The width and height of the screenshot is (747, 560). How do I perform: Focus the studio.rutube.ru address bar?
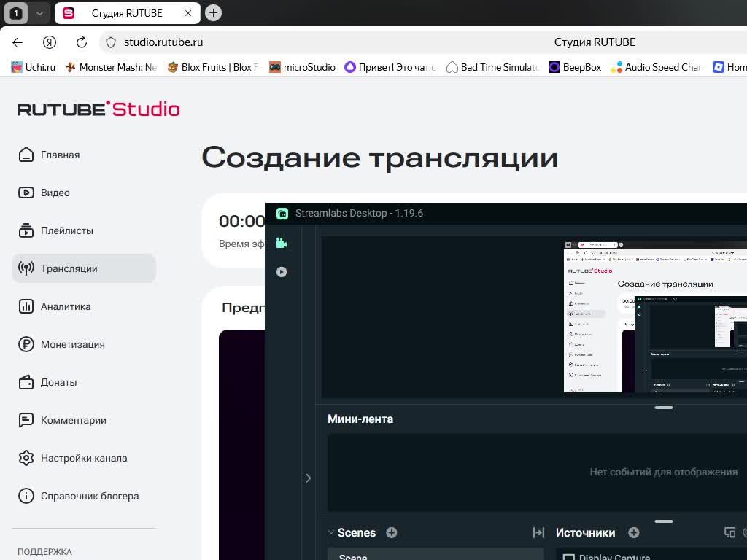pos(163,42)
